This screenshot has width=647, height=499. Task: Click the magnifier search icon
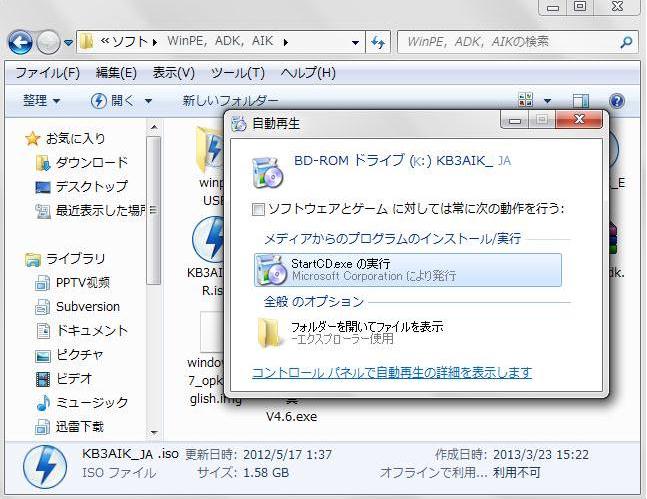[x=626, y=42]
